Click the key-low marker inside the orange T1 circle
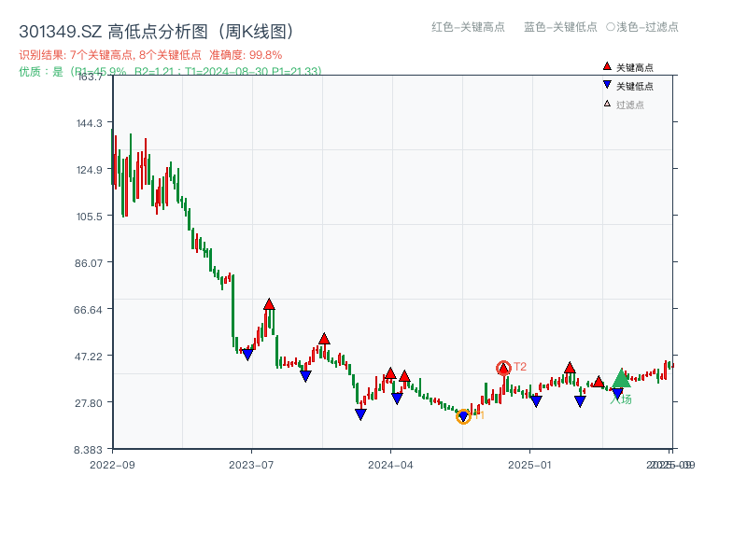The image size is (747, 560). coord(463,416)
